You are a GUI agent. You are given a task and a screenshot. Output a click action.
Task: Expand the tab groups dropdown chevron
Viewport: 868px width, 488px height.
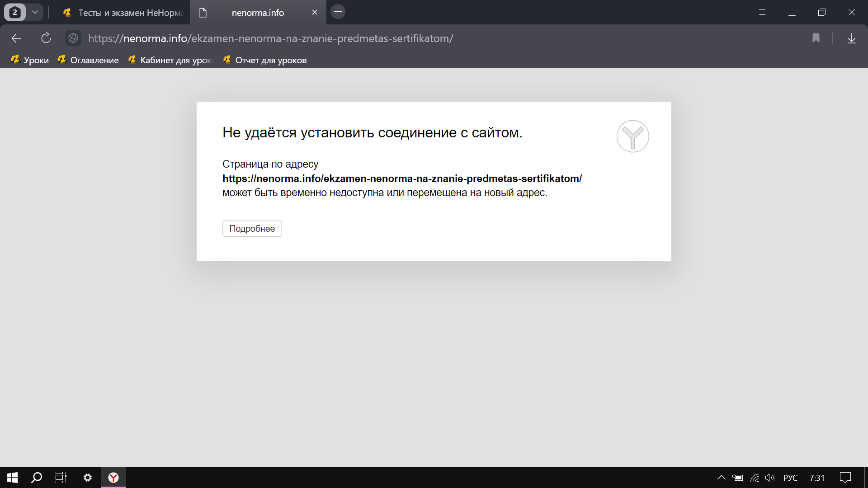tap(35, 12)
